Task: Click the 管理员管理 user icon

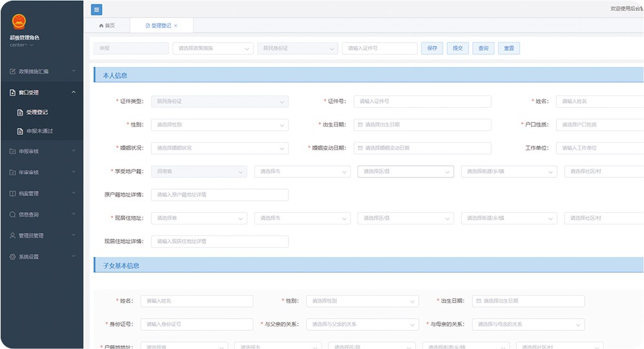Action: (12, 235)
